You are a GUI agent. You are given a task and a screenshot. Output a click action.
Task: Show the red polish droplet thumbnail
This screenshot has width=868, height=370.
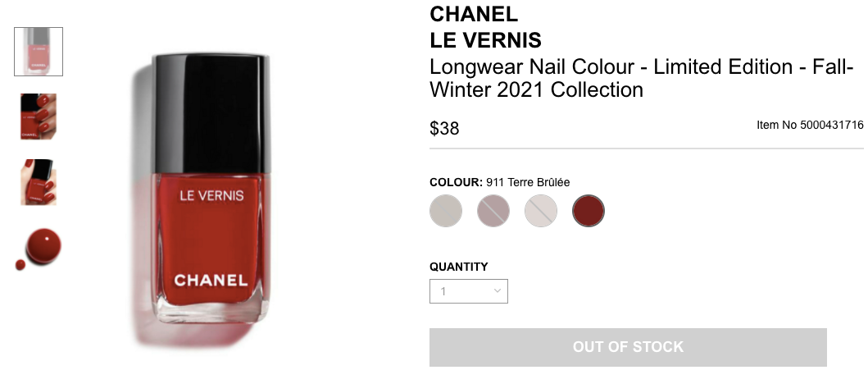[39, 248]
